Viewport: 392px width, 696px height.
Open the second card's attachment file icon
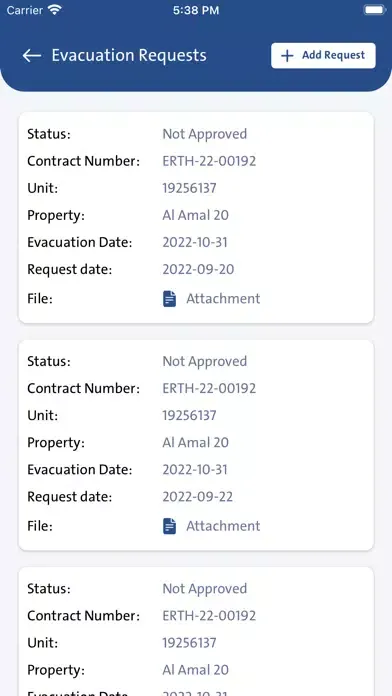(x=169, y=526)
